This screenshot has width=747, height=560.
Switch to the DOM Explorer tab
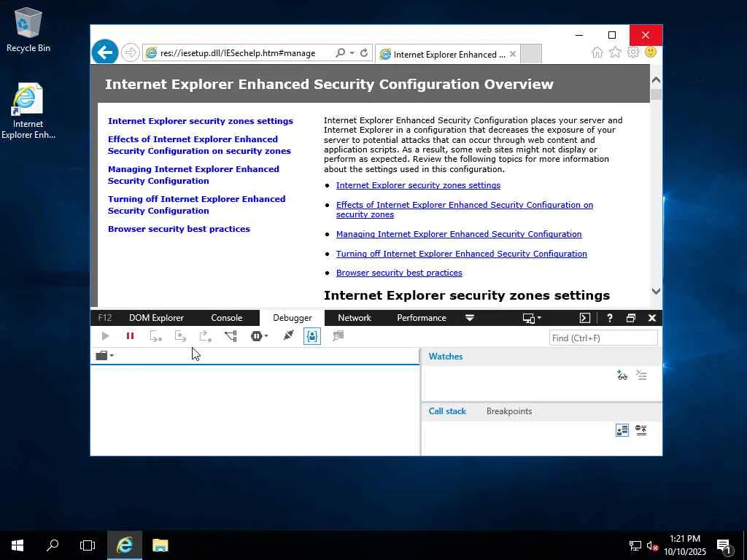pos(156,318)
